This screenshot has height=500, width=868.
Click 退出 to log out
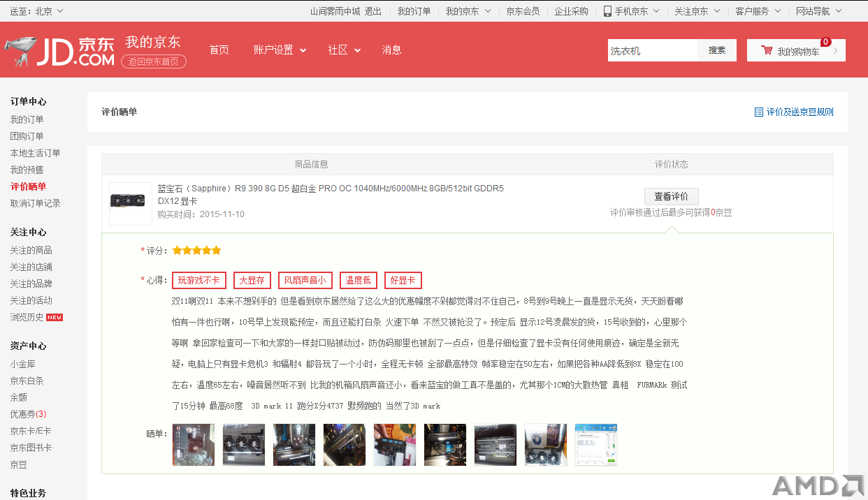point(373,11)
